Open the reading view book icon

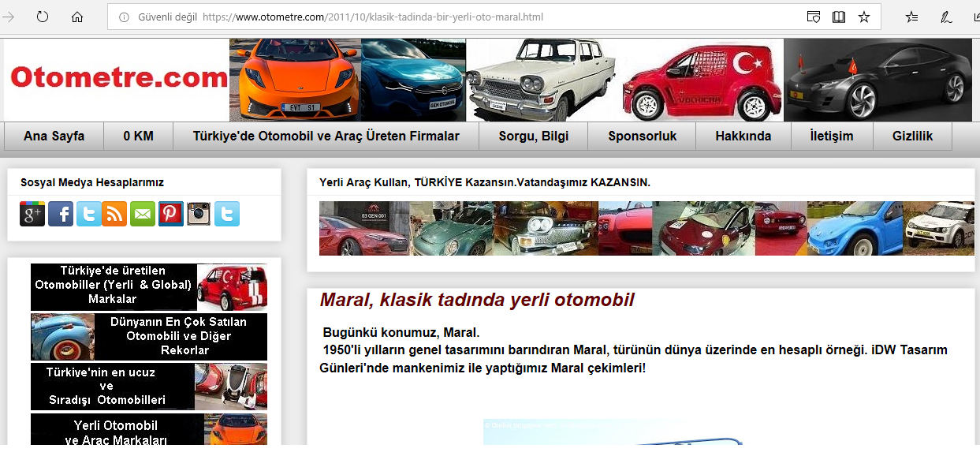click(839, 17)
